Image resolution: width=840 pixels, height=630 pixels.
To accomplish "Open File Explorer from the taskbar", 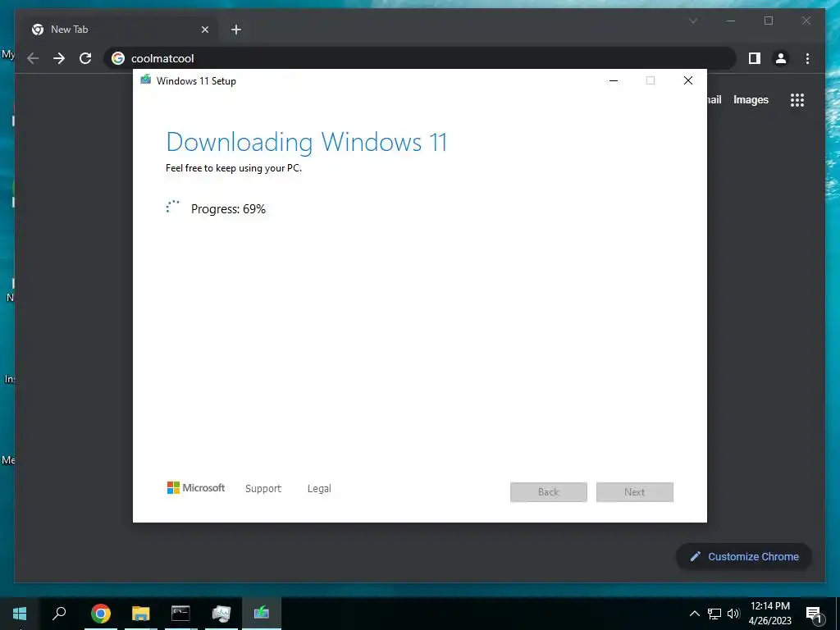I will [141, 614].
